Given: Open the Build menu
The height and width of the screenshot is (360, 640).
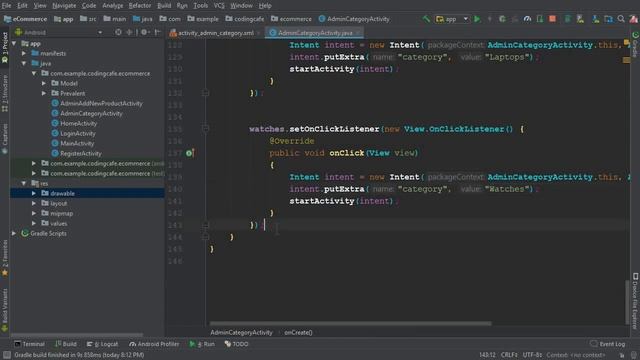Looking at the screenshot, I should tap(164, 6).
